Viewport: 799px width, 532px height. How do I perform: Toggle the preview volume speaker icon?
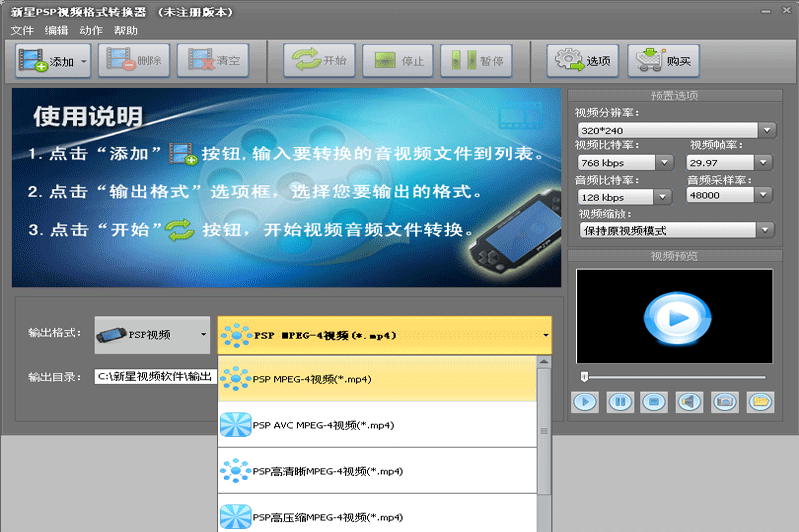[689, 402]
